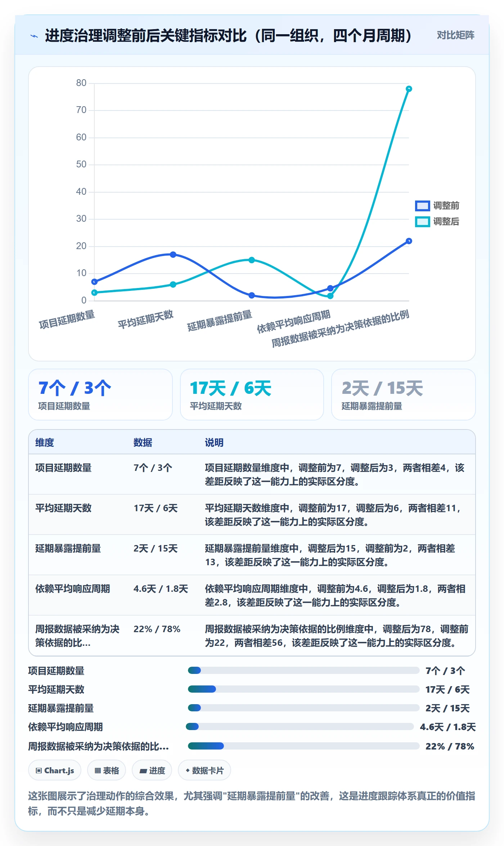Click the 调整后 point at 15 on chart
This screenshot has width=504, height=846.
[x=252, y=260]
